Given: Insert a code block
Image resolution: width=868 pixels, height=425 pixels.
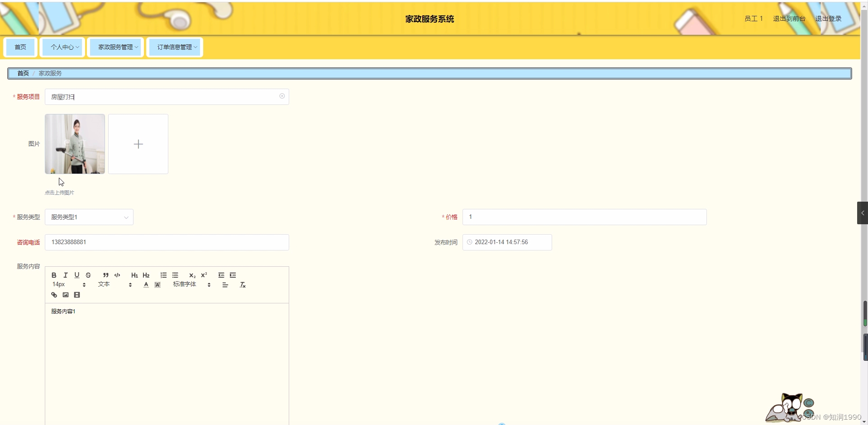Looking at the screenshot, I should pyautogui.click(x=117, y=275).
